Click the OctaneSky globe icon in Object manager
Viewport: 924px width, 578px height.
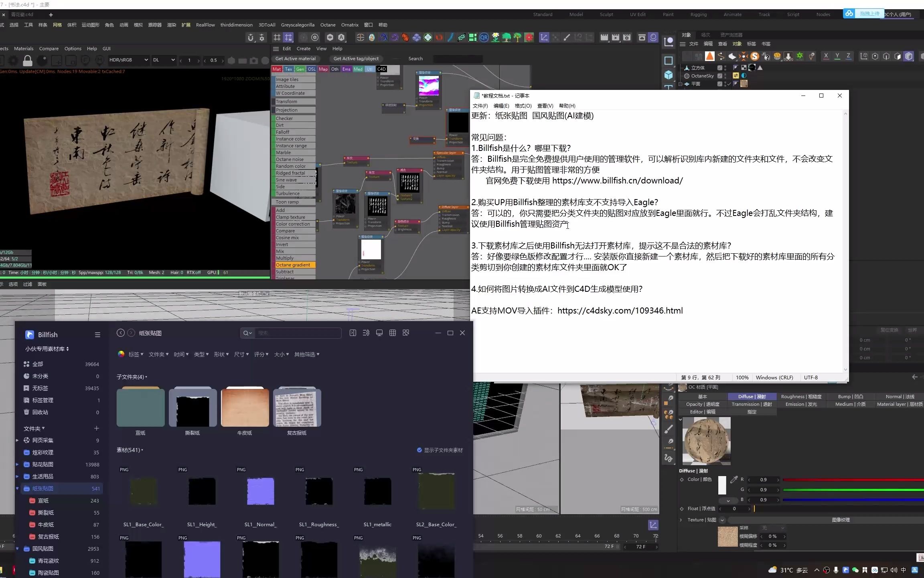tap(687, 76)
